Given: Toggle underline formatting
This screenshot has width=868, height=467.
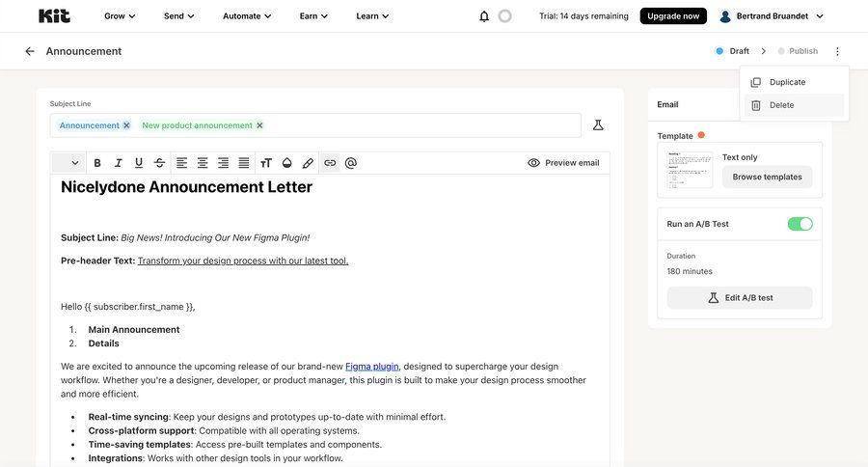Looking at the screenshot, I should click(x=138, y=163).
